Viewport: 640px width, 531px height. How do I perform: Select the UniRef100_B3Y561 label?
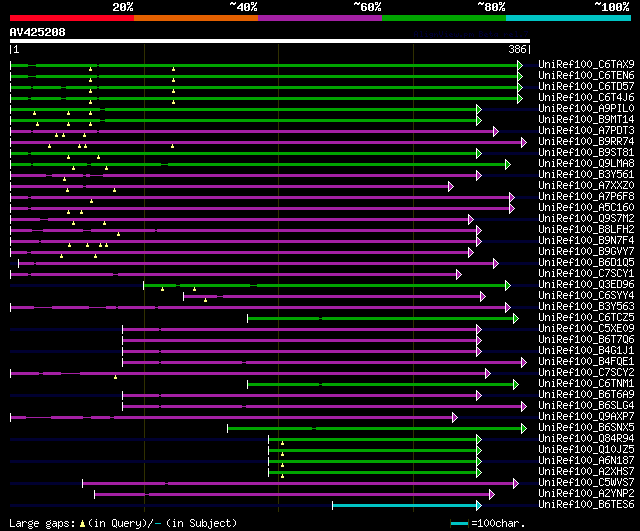tap(586, 175)
